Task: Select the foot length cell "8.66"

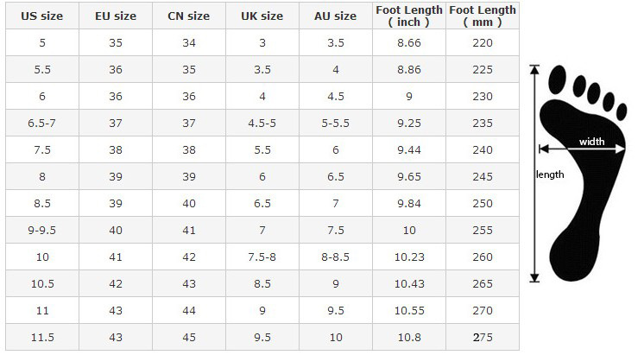Action: [409, 41]
